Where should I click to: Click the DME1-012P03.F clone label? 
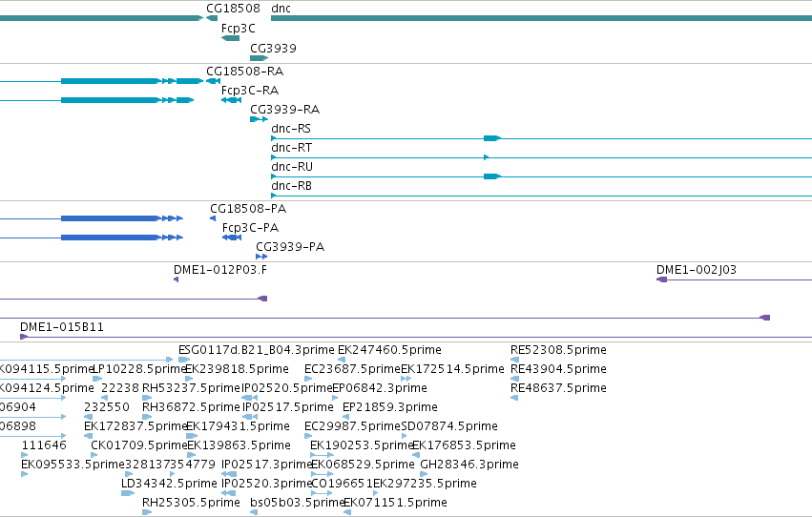pos(220,270)
